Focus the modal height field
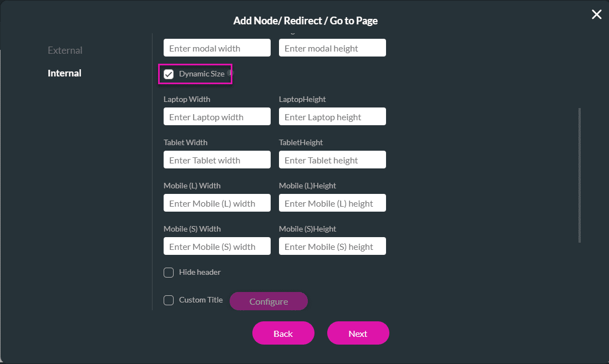This screenshot has width=609, height=364. pyautogui.click(x=332, y=48)
